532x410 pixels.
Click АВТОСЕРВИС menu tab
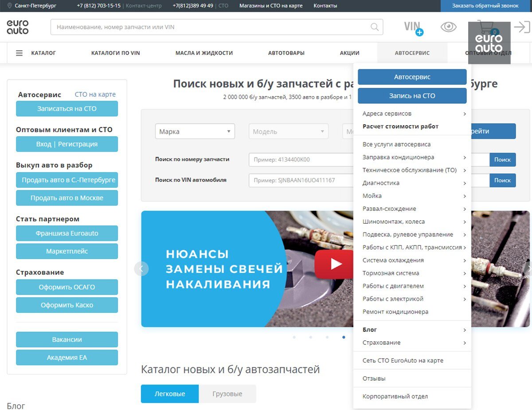[412, 53]
